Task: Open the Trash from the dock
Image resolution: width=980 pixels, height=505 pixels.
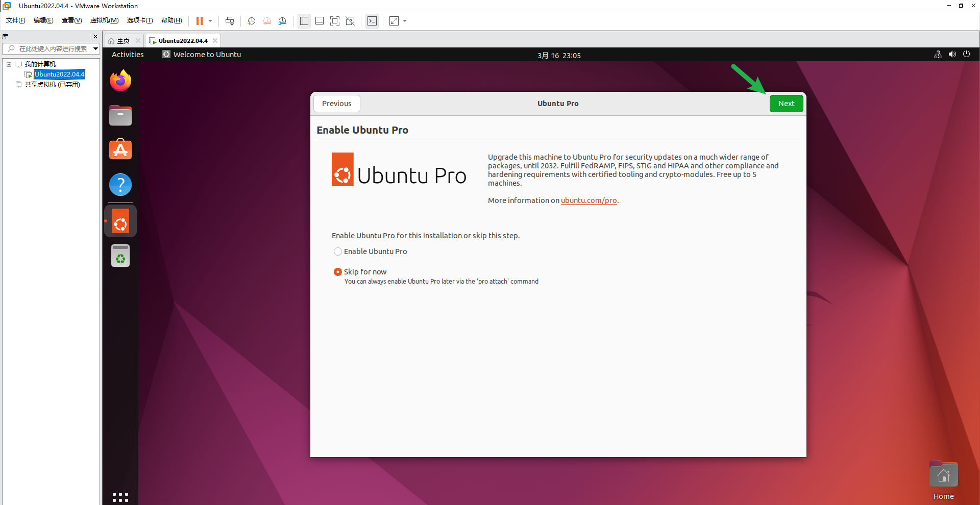Action: 120,256
